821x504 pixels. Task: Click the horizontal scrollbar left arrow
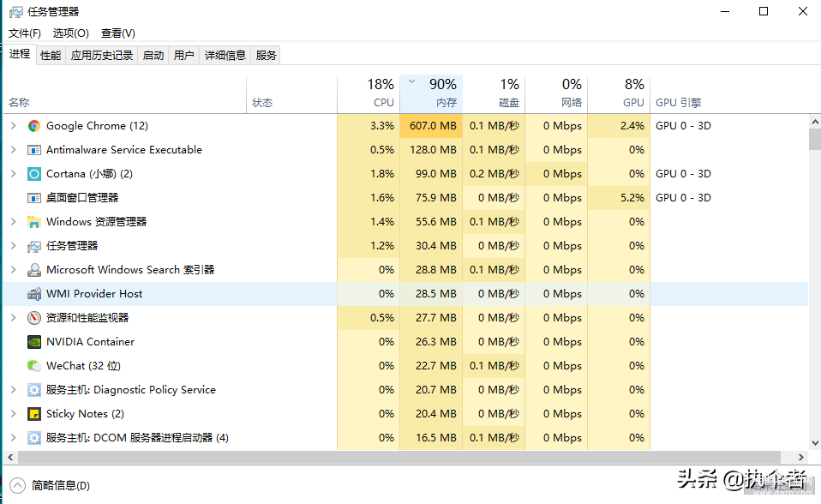[x=10, y=458]
